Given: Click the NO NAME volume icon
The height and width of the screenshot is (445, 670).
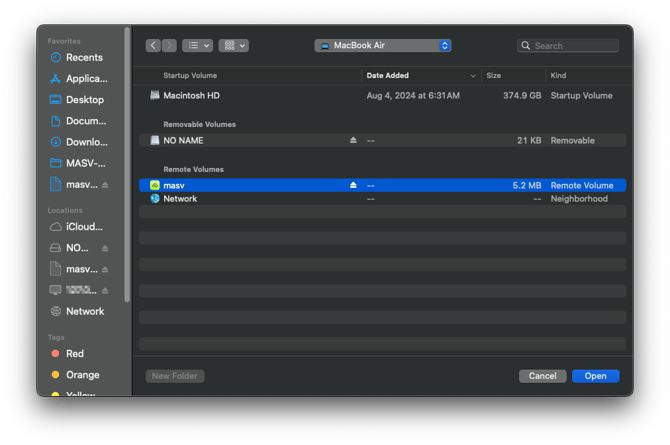Looking at the screenshot, I should click(155, 140).
